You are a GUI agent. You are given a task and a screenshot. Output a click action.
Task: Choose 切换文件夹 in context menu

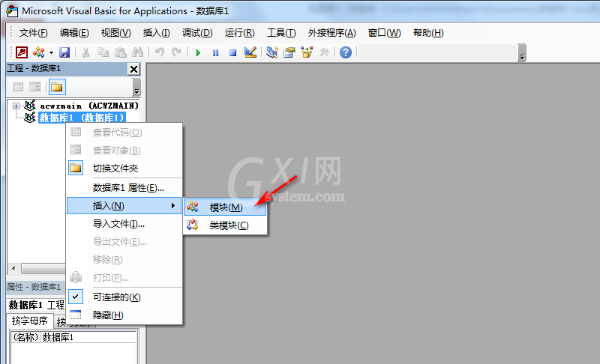[x=124, y=169]
